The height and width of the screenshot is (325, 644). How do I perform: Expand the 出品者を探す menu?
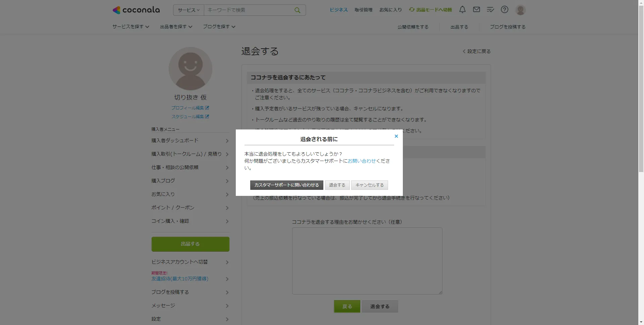click(x=176, y=26)
